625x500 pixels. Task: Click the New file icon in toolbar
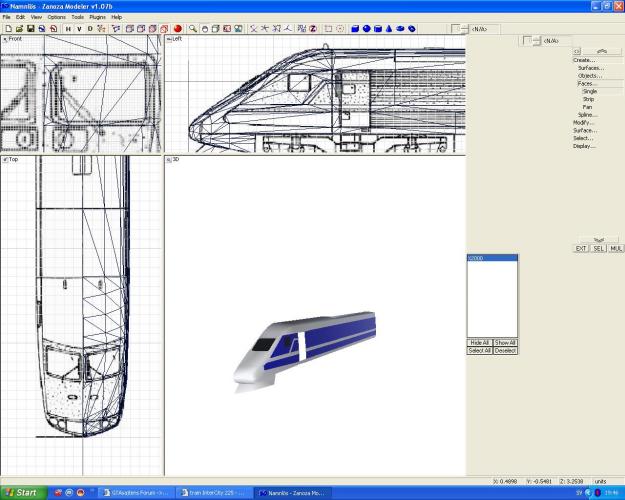click(7, 29)
